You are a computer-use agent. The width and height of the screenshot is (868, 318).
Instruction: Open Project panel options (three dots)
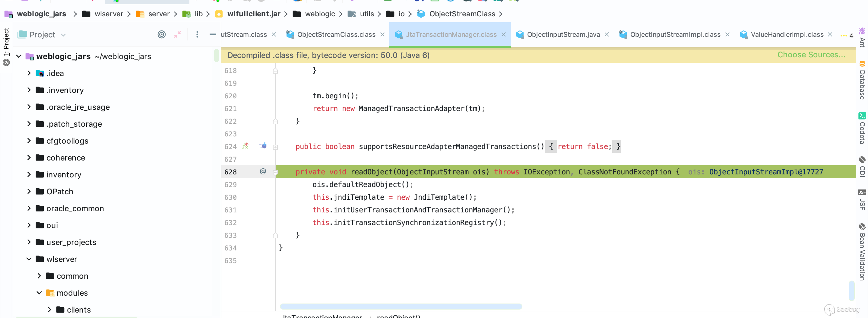pyautogui.click(x=197, y=34)
